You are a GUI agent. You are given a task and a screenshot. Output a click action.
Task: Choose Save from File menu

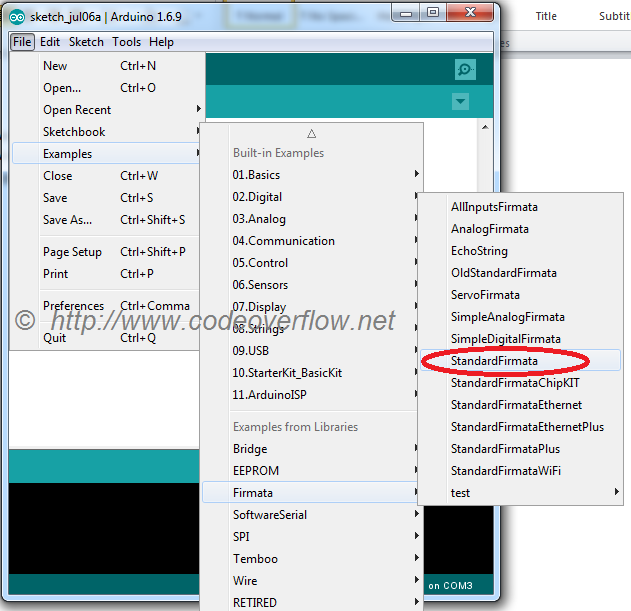point(106,198)
